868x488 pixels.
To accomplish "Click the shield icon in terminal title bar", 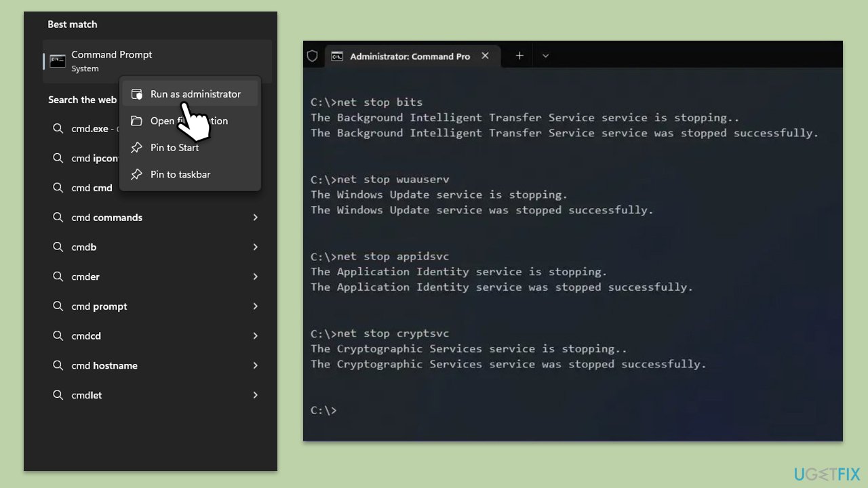I will click(313, 56).
